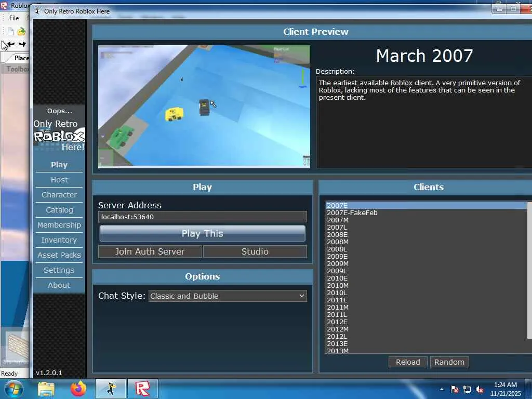Select client 2007E-FakeFeb in the list
The height and width of the screenshot is (399, 532).
(426, 212)
